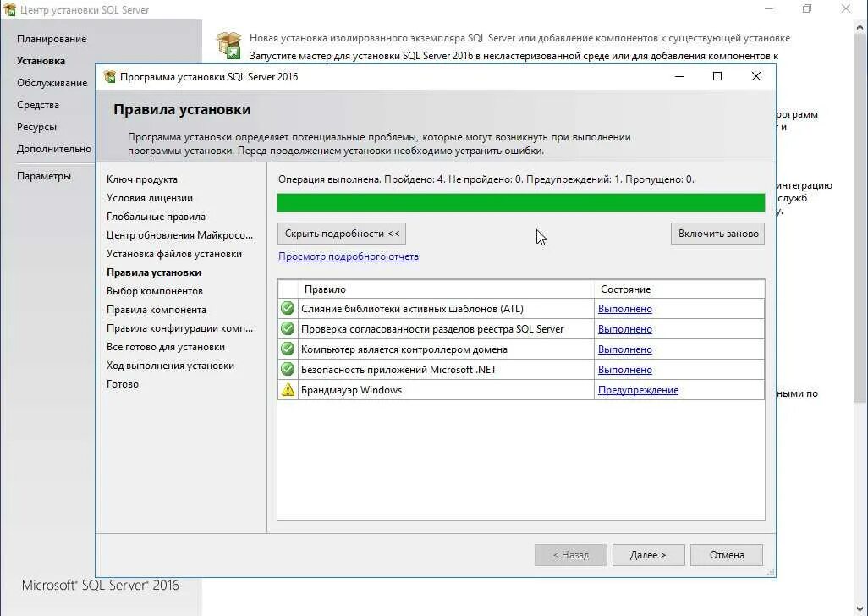Click green check icon for SQL Server registry consistency rule
Image resolution: width=868 pixels, height=616 pixels.
coord(288,329)
